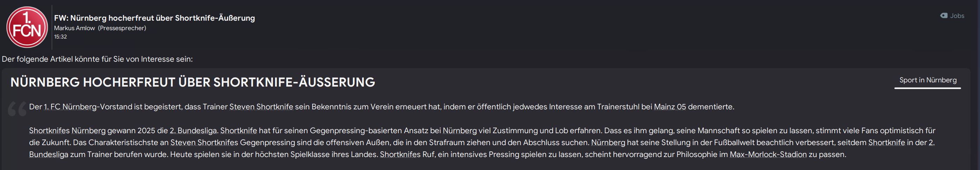This screenshot has height=170, width=980.
Task: Click Bundesliga link before 'zum Trainer berufen'
Action: pos(49,155)
